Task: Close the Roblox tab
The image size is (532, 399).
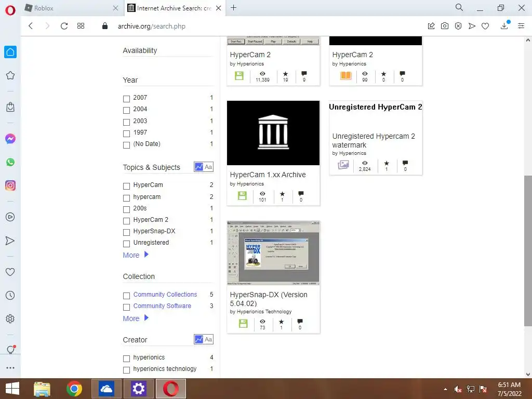Action: click(x=115, y=8)
